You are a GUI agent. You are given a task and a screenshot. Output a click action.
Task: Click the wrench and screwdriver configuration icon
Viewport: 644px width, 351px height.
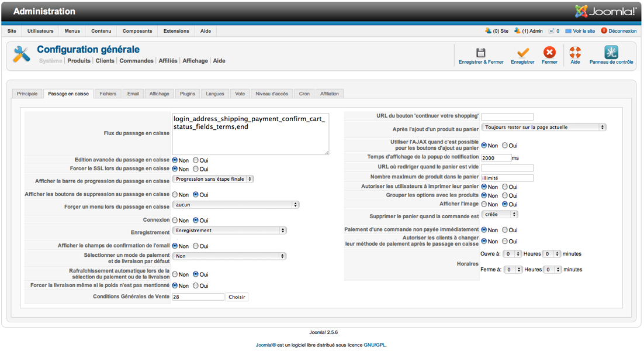[x=22, y=54]
